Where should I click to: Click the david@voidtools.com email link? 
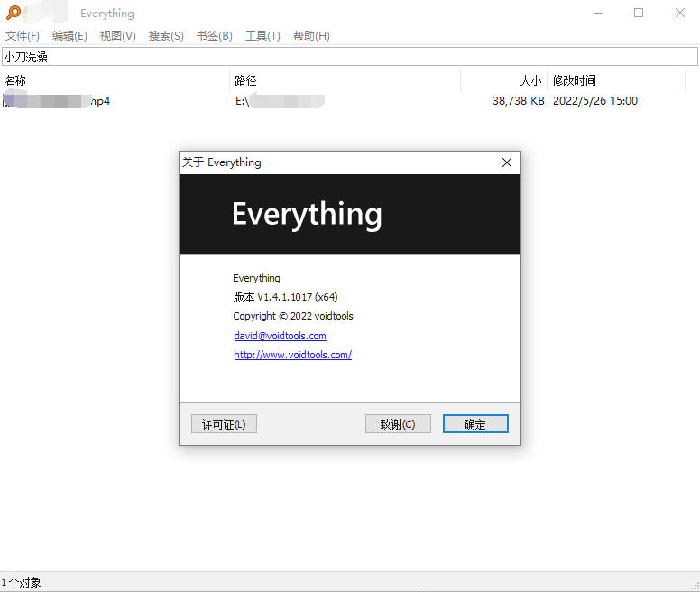click(x=280, y=336)
